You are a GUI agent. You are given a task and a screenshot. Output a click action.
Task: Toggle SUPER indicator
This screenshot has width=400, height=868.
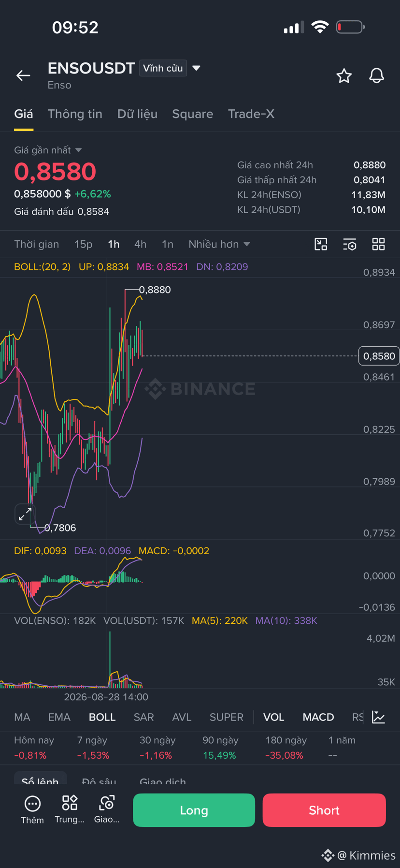(x=227, y=717)
